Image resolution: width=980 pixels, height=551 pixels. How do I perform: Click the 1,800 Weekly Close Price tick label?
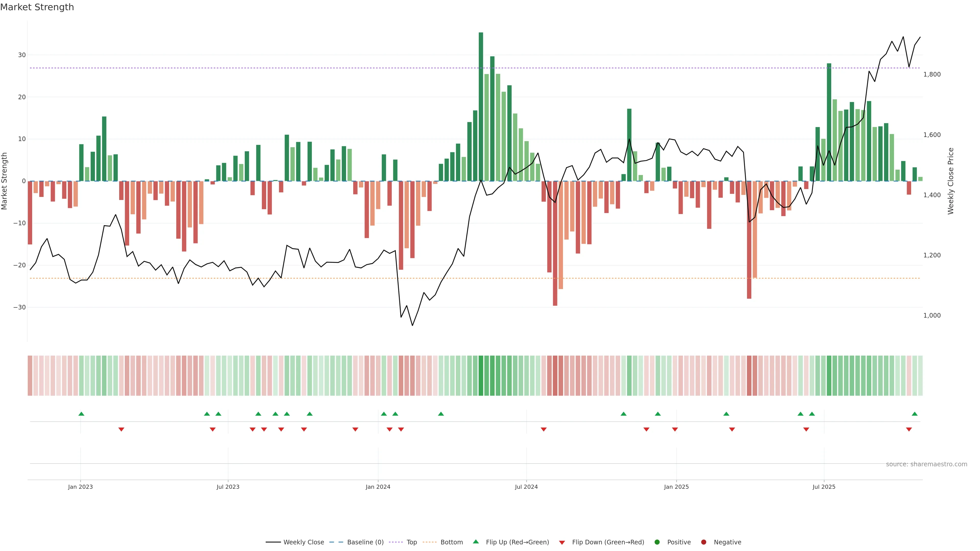click(932, 74)
